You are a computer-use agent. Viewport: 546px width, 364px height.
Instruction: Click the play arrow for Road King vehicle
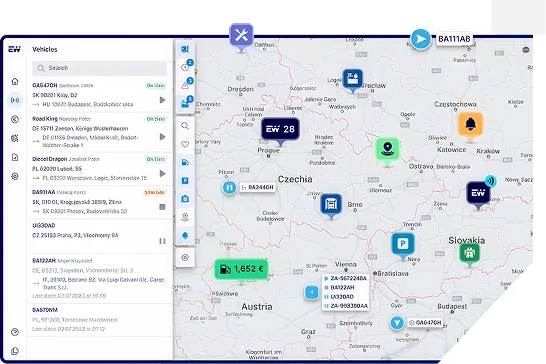pyautogui.click(x=162, y=137)
